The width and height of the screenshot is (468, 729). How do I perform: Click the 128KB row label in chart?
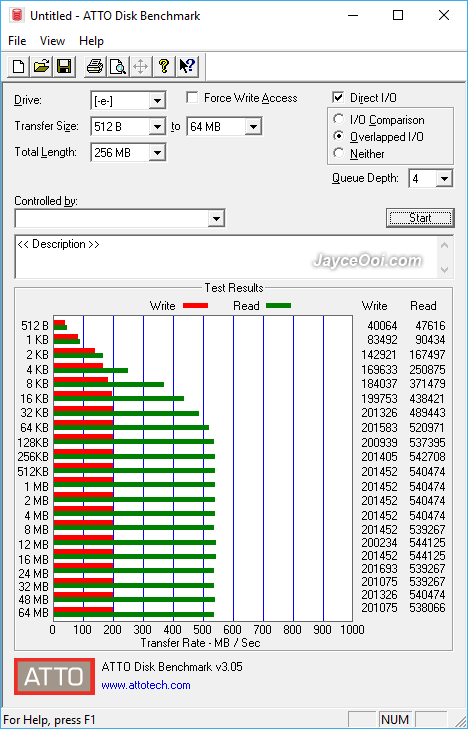(33, 442)
